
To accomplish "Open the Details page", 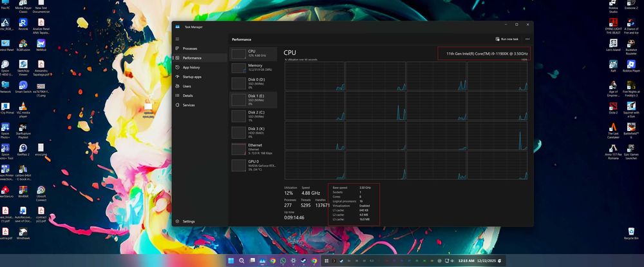I will pos(200,95).
